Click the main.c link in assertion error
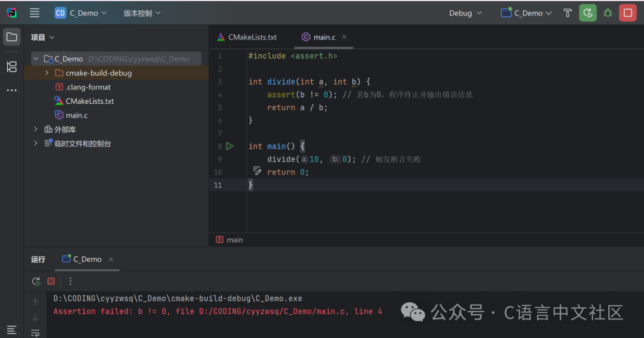The width and height of the screenshot is (644, 338). 272,311
